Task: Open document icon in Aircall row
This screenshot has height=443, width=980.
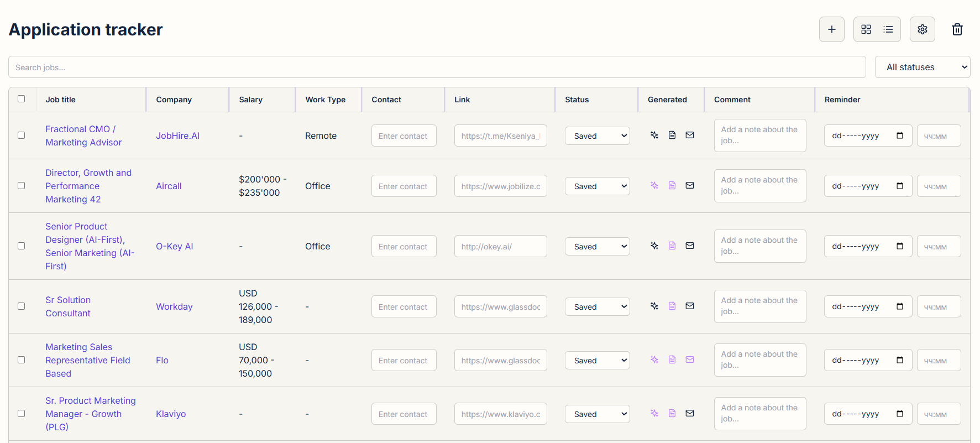Action: (672, 185)
